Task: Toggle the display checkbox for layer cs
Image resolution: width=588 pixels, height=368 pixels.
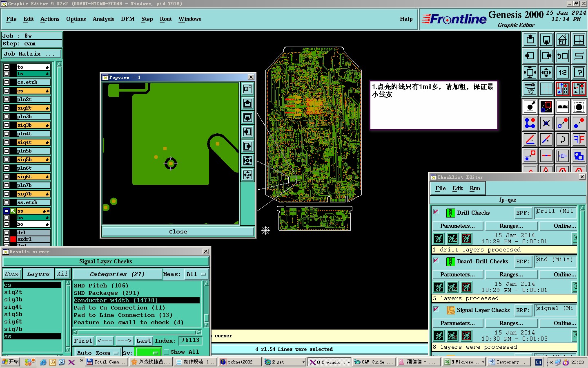Action: (7, 91)
